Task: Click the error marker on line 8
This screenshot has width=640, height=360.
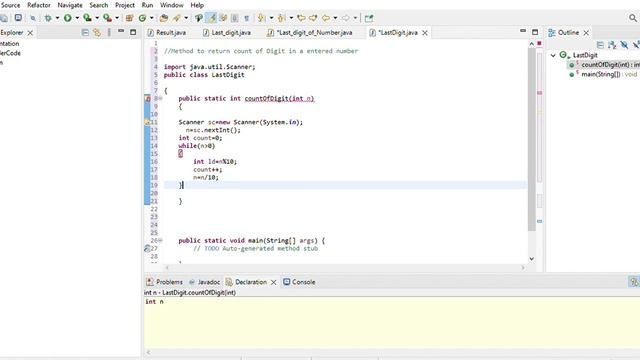Action: pyautogui.click(x=148, y=98)
